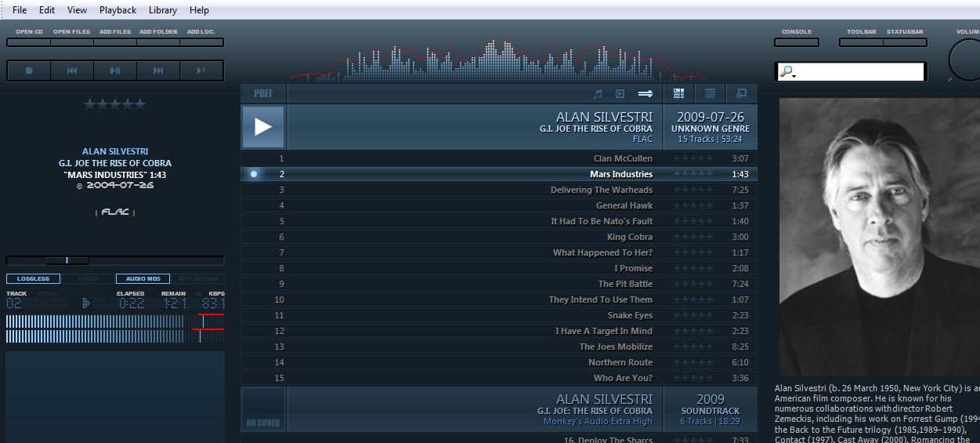The width and height of the screenshot is (980, 443).
Task: Select track The Pit Battle
Action: pyautogui.click(x=499, y=284)
